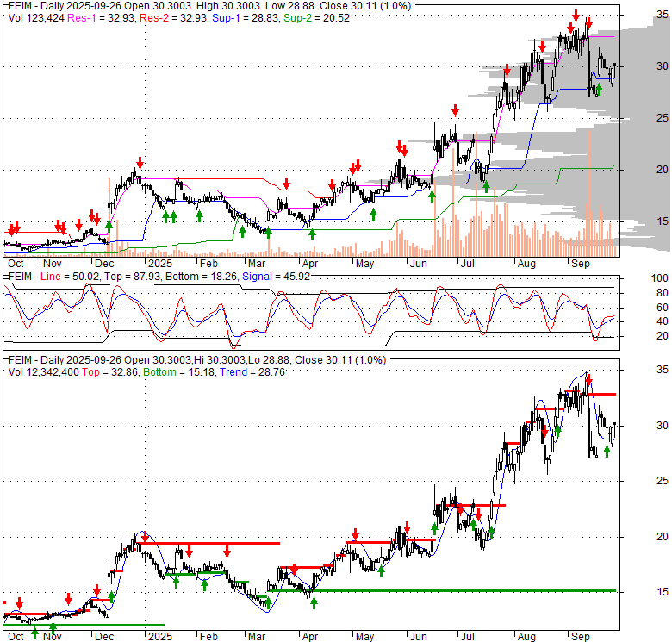Click 'Hi 30.3003' in bottom chart header
Screen dimensions: 672x642
pos(220,360)
